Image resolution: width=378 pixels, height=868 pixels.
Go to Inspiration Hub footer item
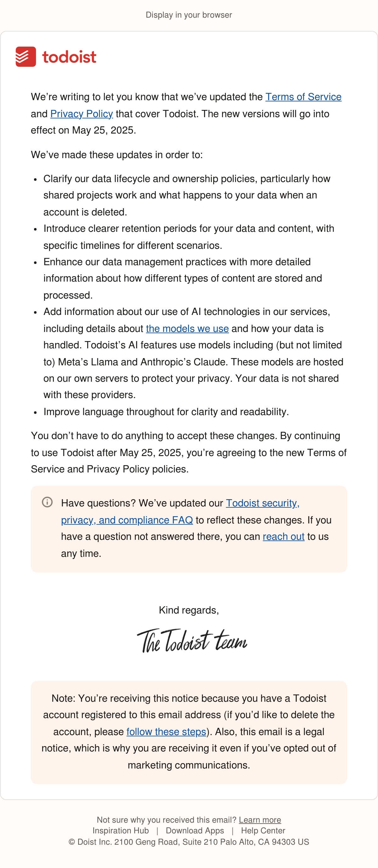(121, 831)
